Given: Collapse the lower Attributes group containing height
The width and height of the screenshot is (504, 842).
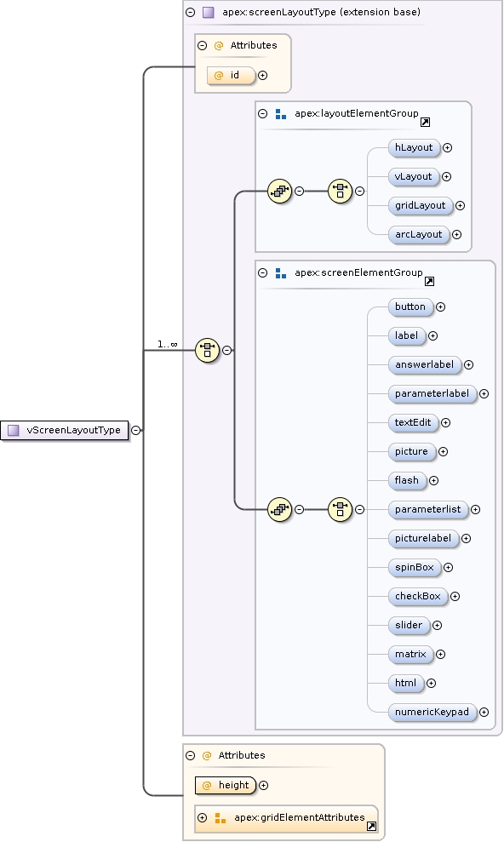Looking at the screenshot, I should pos(190,755).
